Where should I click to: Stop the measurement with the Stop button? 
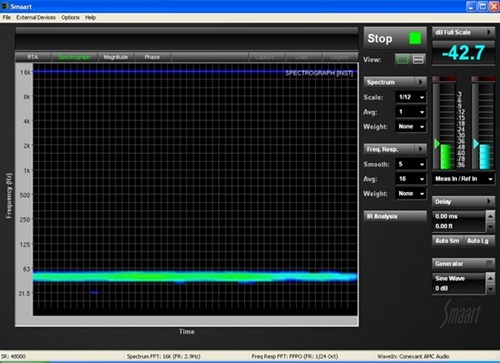click(395, 38)
